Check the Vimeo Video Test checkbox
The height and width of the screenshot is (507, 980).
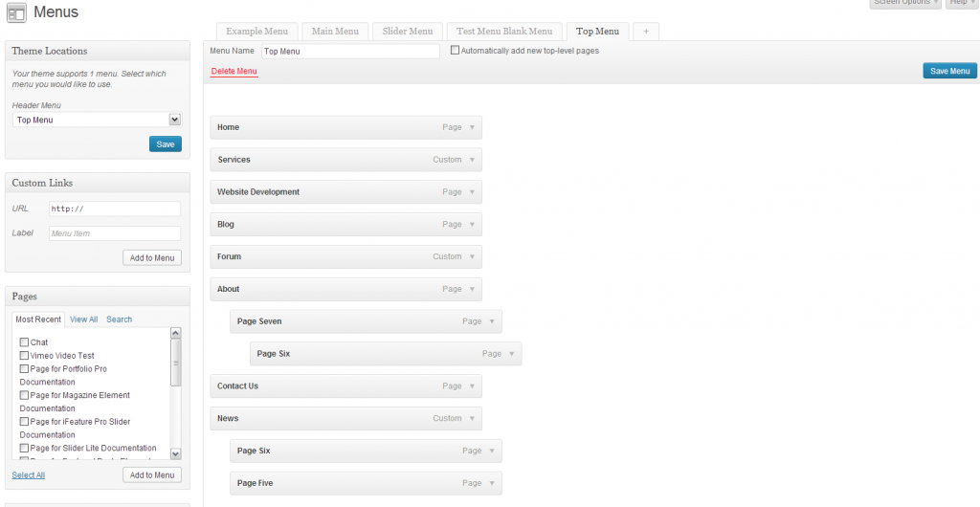[x=24, y=355]
